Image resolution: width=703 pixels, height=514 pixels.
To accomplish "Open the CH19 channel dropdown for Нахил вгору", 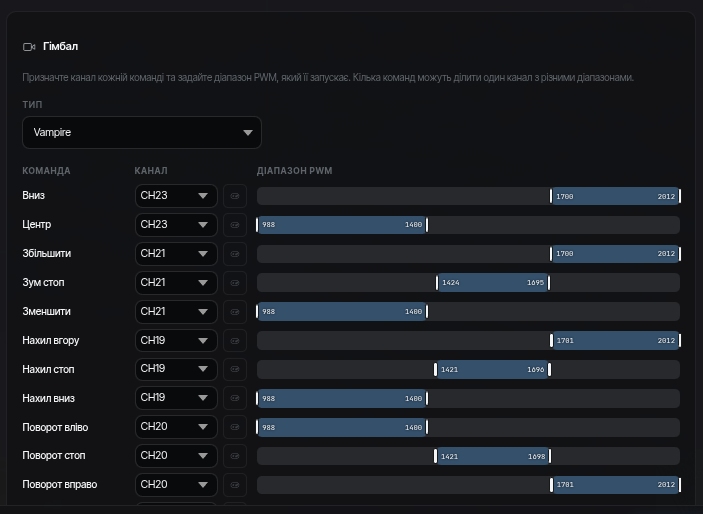I will [176, 341].
